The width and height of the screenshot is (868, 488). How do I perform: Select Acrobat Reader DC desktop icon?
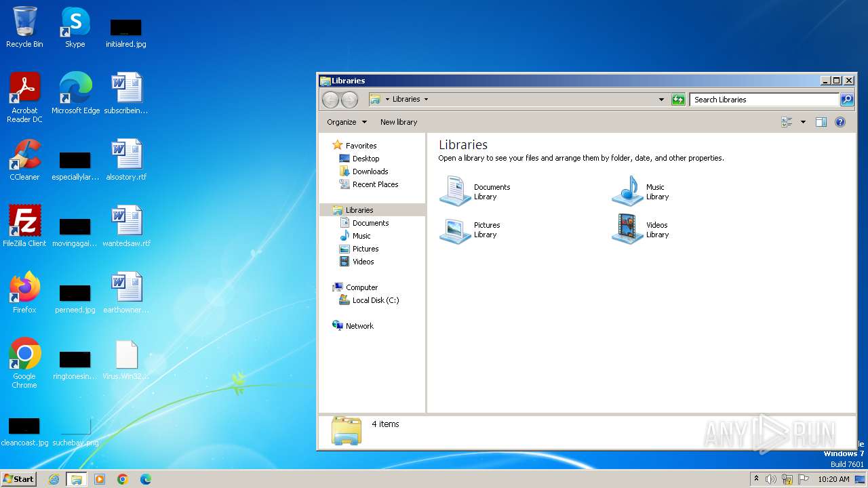24,98
